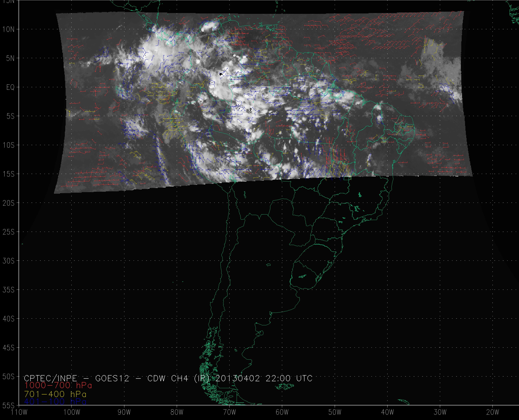519x420 pixels.
Task: Click the 40W longitude label
Action: click(x=388, y=412)
